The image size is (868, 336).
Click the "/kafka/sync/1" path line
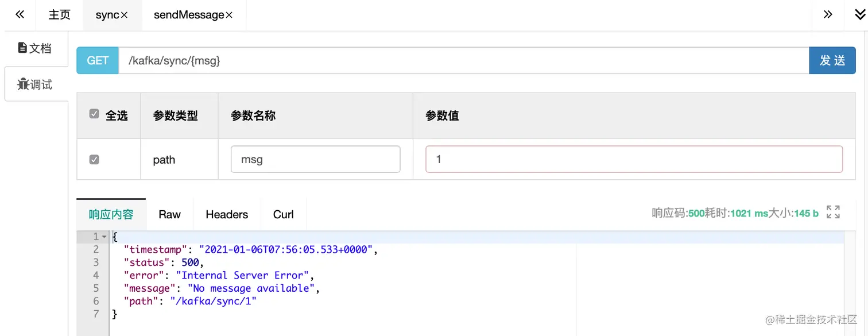tap(191, 301)
